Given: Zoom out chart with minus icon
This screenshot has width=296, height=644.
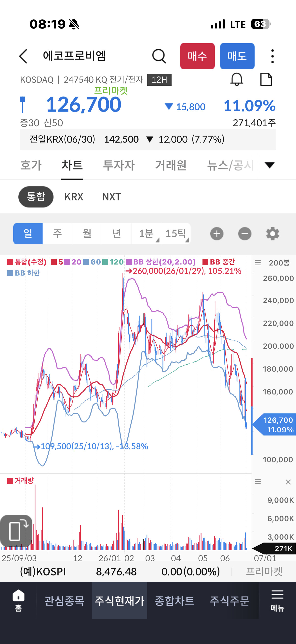Looking at the screenshot, I should [x=244, y=234].
